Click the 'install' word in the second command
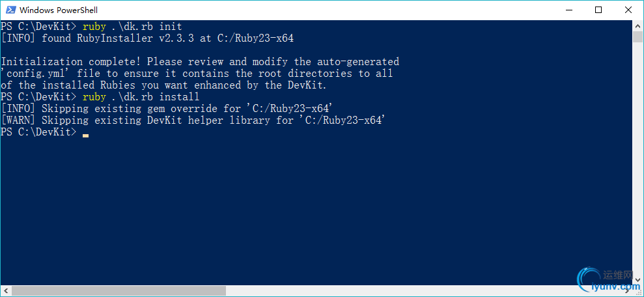Image resolution: width=644 pixels, height=297 pixels. coord(179,97)
